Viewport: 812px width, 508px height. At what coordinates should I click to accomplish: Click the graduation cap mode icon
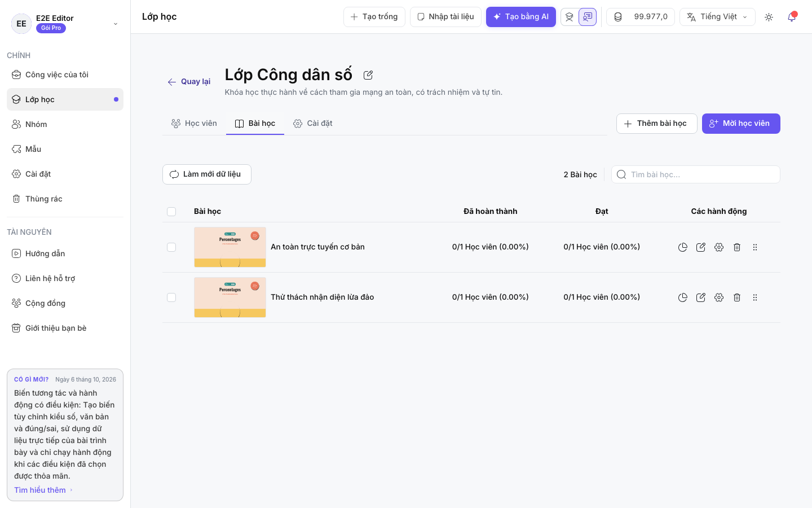tap(570, 17)
